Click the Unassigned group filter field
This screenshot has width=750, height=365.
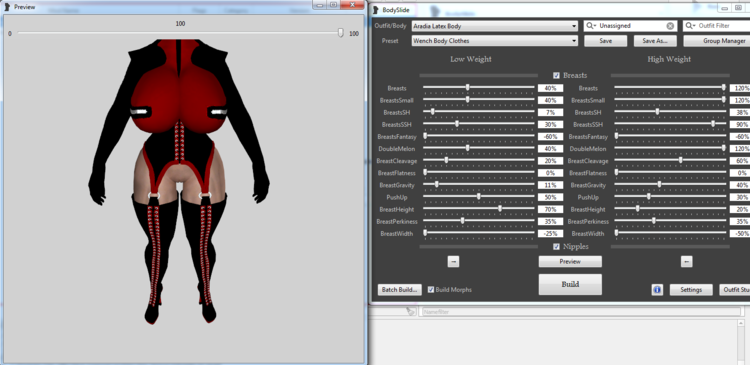pos(630,26)
